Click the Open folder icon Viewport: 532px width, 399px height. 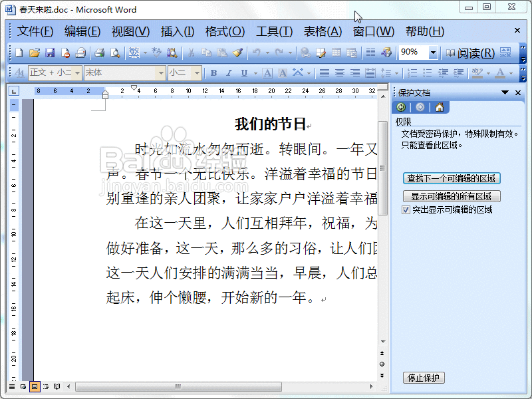point(35,53)
